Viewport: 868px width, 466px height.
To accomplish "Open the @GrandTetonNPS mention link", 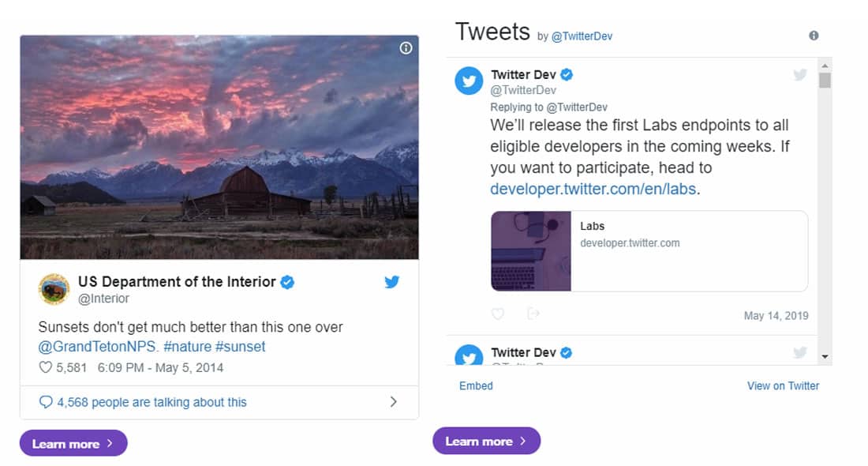I will tap(98, 347).
